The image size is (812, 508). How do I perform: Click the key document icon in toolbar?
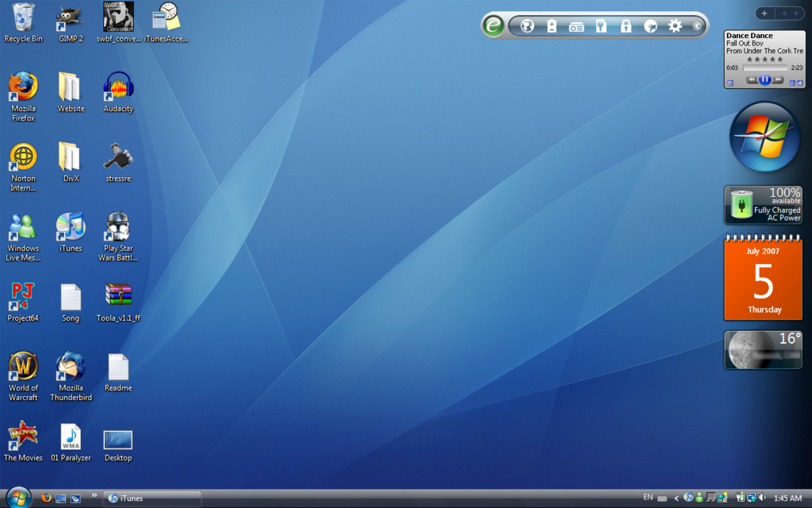601,26
